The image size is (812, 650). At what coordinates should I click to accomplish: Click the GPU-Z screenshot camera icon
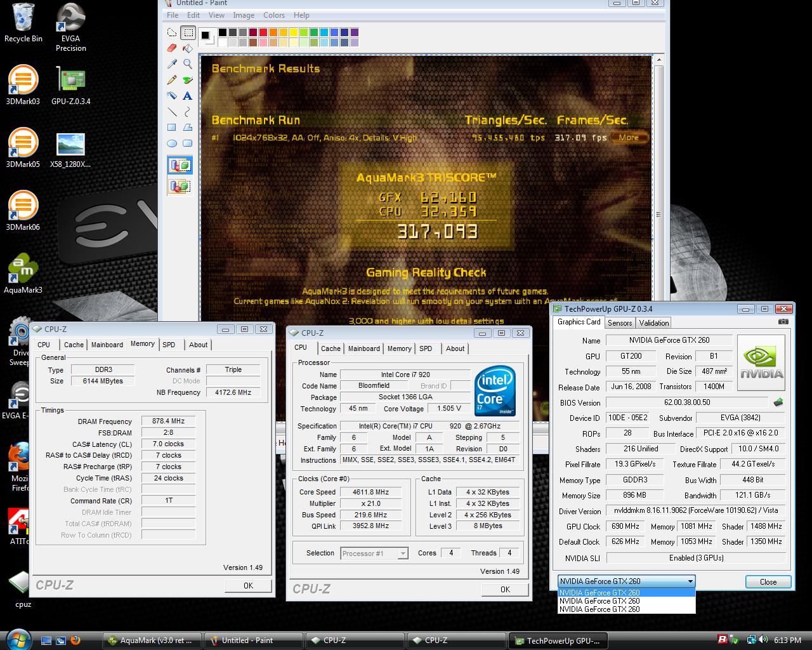(x=783, y=322)
